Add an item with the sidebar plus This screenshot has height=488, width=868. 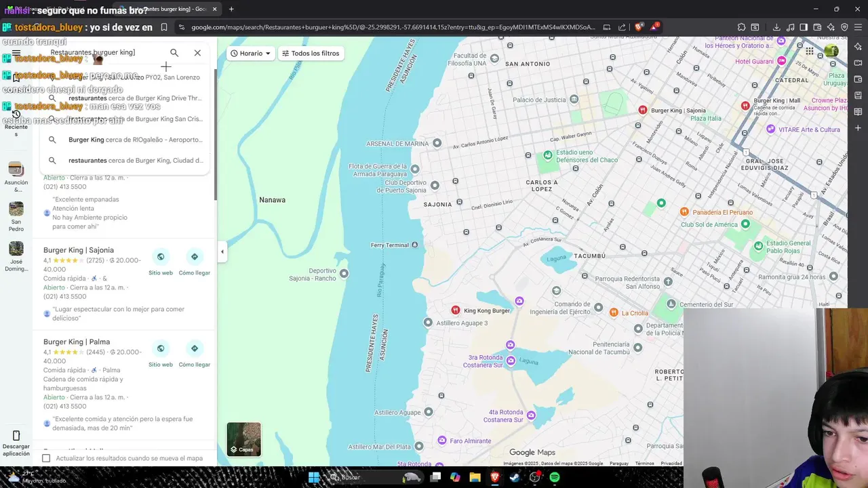point(858,127)
